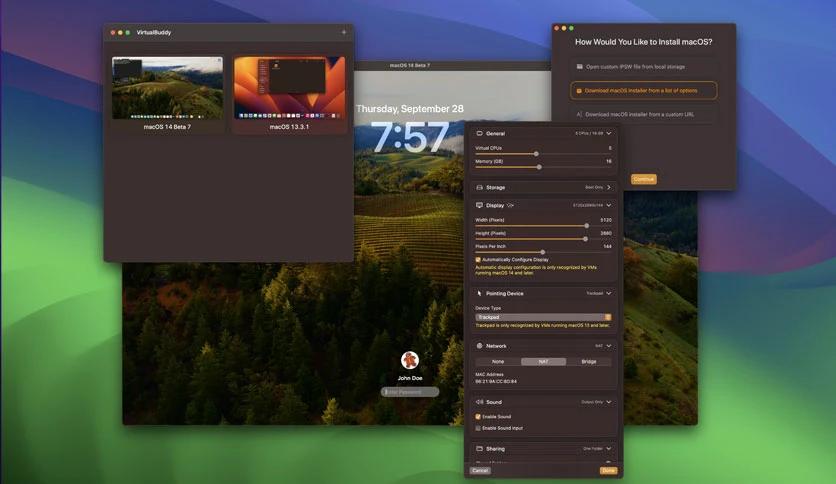Image resolution: width=836 pixels, height=484 pixels.
Task: Click the 7:57 lock screen clock
Action: click(409, 138)
